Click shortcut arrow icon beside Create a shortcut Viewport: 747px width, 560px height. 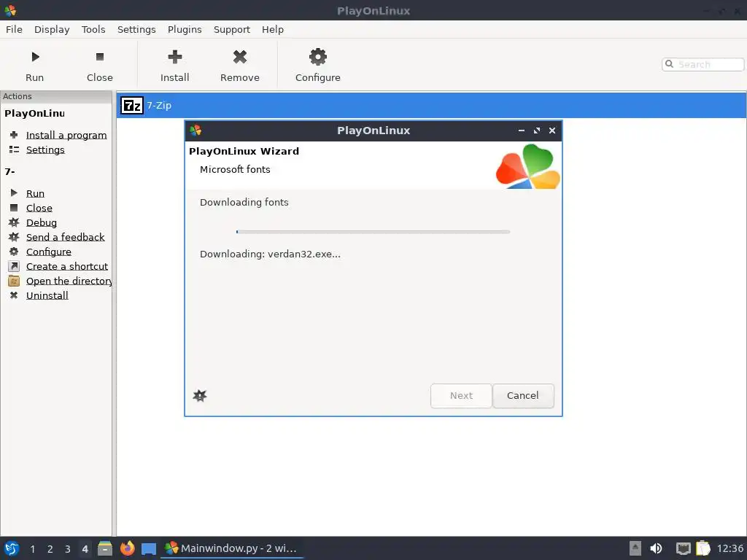[x=14, y=266]
